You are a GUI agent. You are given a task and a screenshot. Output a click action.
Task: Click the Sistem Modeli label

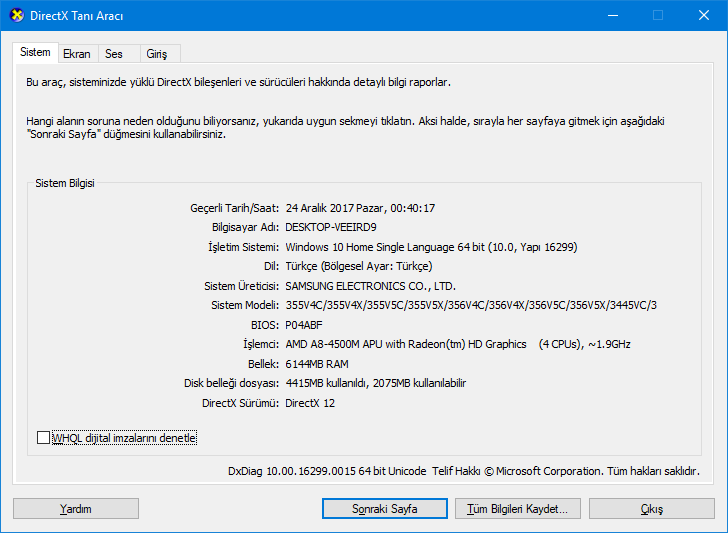(x=245, y=306)
